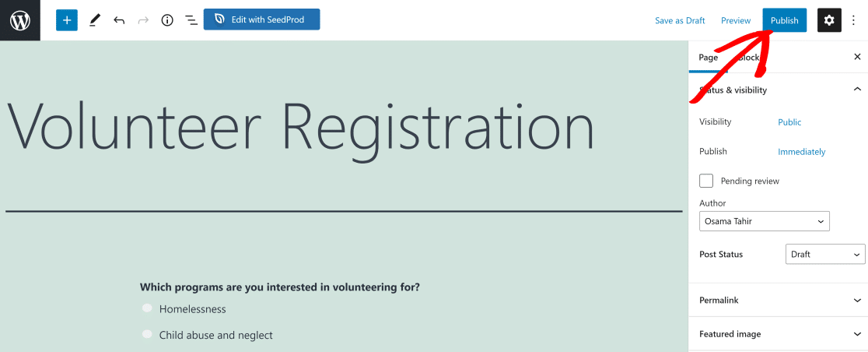Open the List View icon

pyautogui.click(x=191, y=20)
